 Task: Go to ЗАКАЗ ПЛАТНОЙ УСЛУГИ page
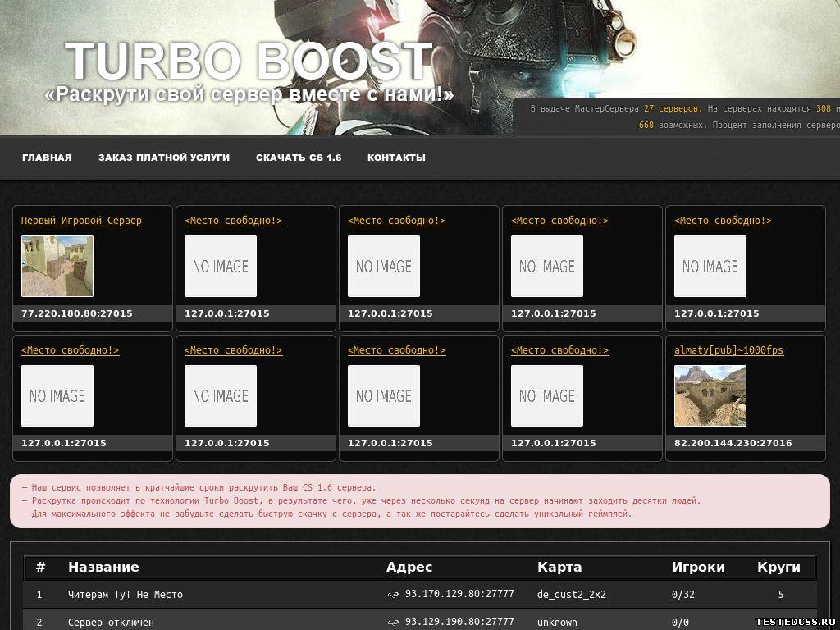(164, 157)
